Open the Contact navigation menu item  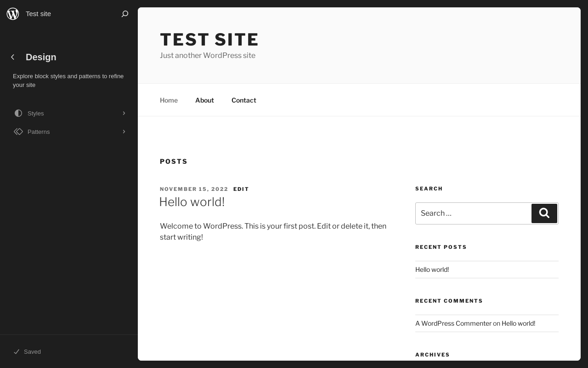[x=243, y=100]
